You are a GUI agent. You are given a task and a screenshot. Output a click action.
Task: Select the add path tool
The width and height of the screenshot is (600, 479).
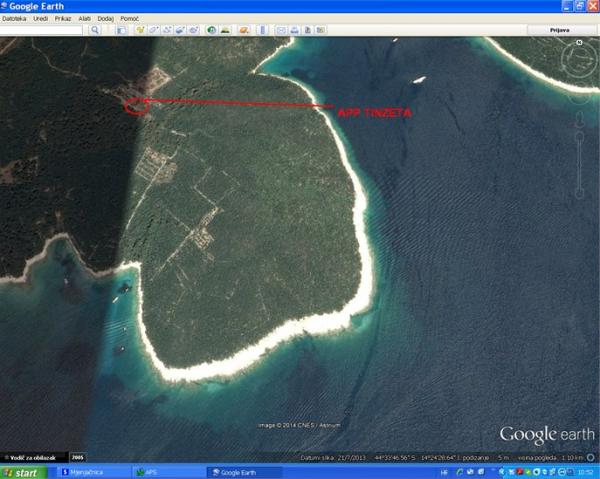coord(166,30)
